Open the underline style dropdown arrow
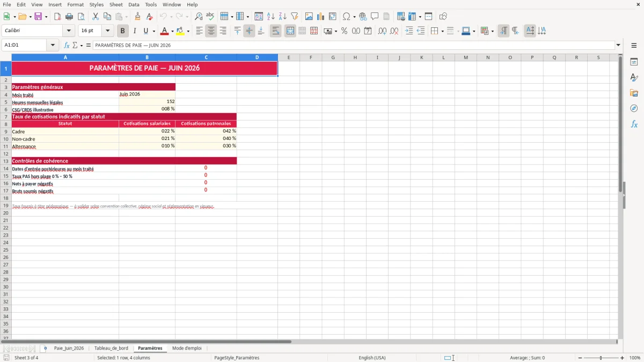 pos(153,31)
